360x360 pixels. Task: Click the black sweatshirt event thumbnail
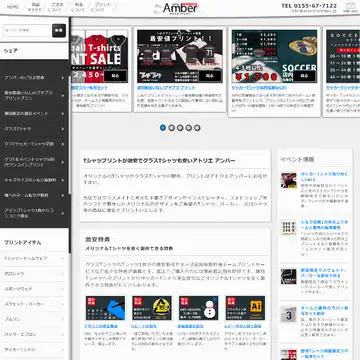coord(288,277)
